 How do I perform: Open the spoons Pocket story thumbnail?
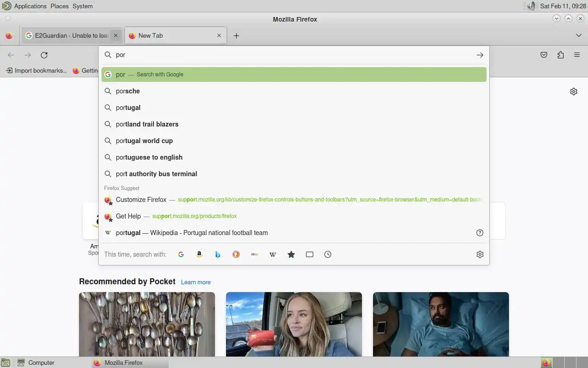147,324
